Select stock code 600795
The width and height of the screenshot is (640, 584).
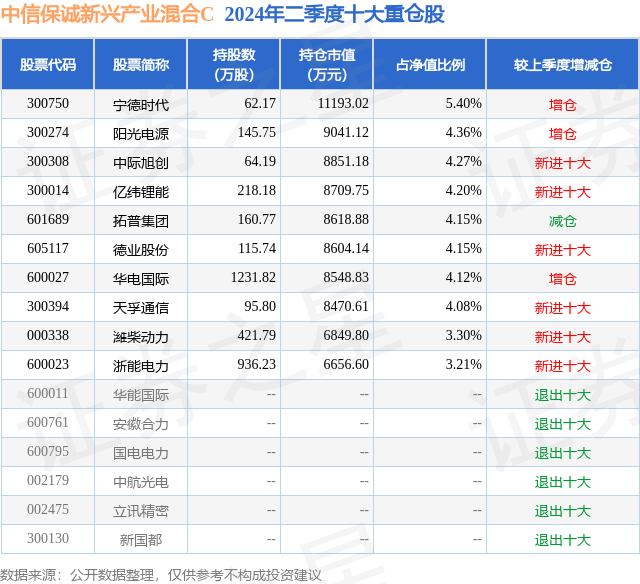(48, 451)
